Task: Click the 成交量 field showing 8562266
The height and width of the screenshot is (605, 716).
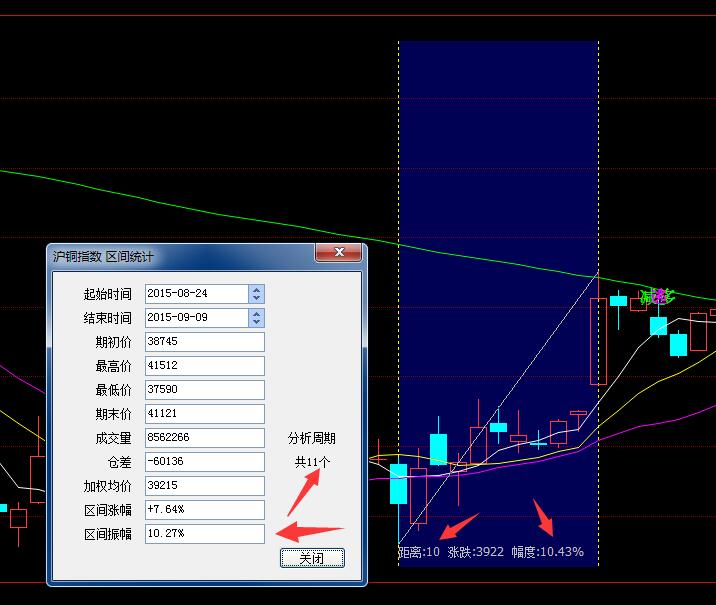Action: point(204,438)
